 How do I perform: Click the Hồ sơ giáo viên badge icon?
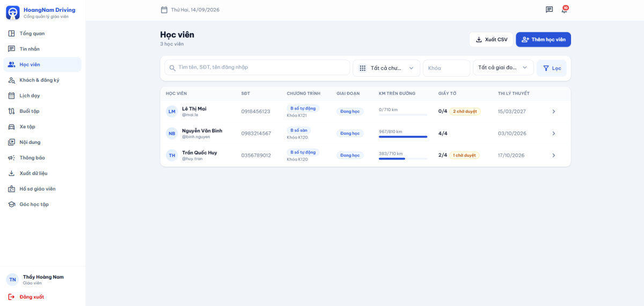coord(11,189)
